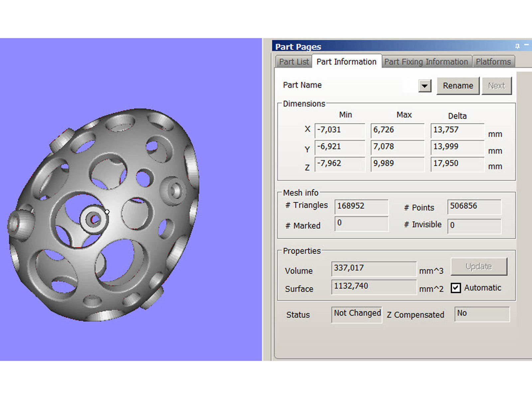Click the Part Pages title bar

pyautogui.click(x=402, y=46)
